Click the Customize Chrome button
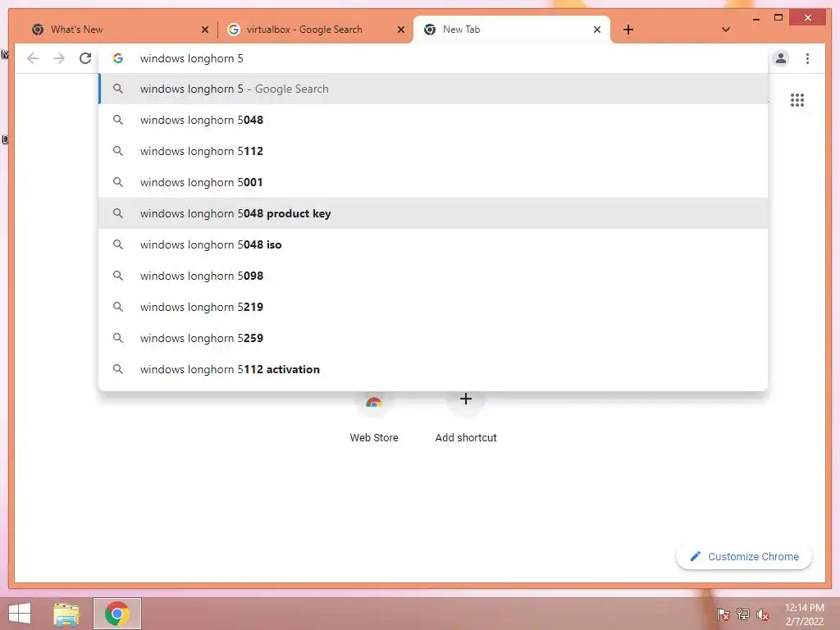Screen dimensions: 840x630 [x=743, y=557]
